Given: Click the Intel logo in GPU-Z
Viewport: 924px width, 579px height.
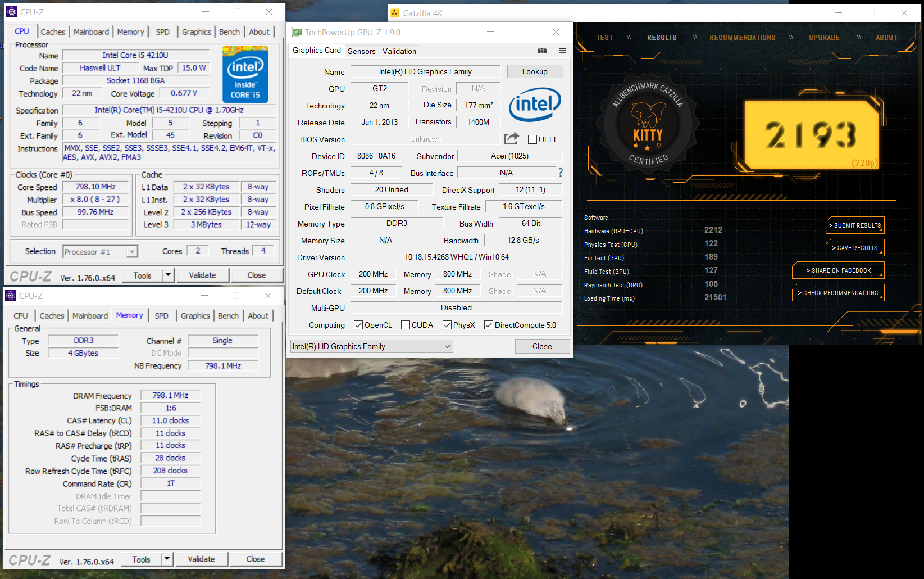Looking at the screenshot, I should [535, 104].
